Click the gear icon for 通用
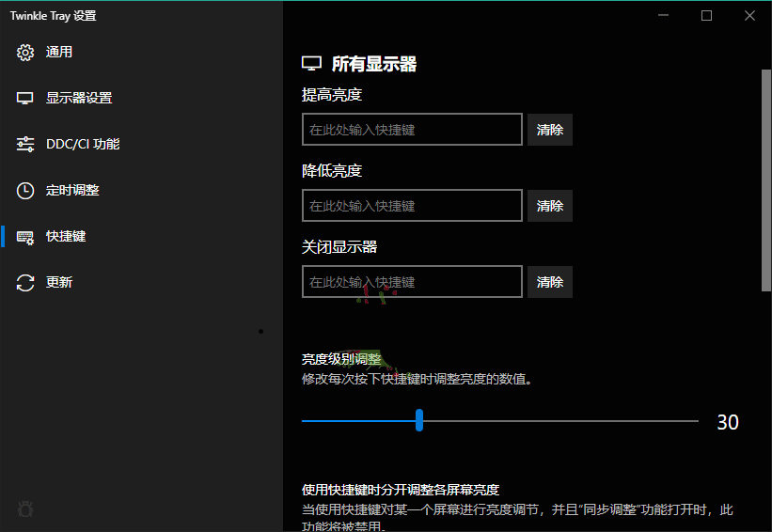The image size is (772, 532). 25,53
